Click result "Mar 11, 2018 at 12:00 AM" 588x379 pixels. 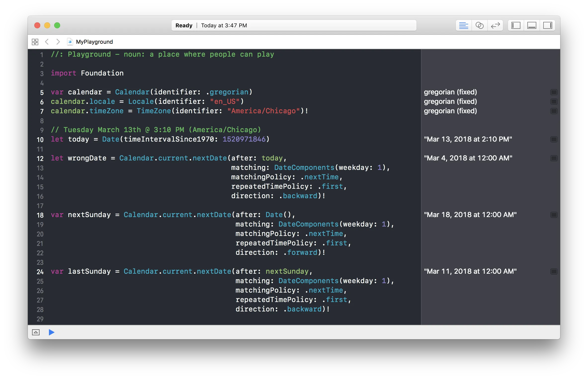click(x=470, y=271)
